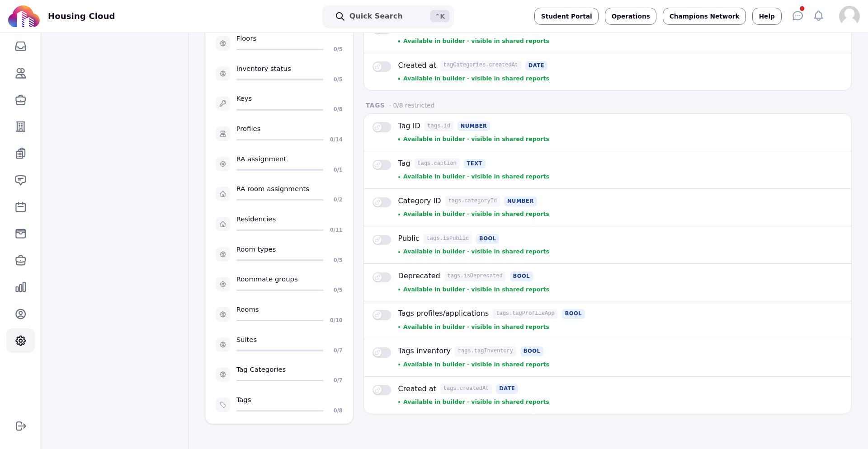This screenshot has width=868, height=449.
Task: Open the people group icon in the sidebar
Action: point(20,73)
